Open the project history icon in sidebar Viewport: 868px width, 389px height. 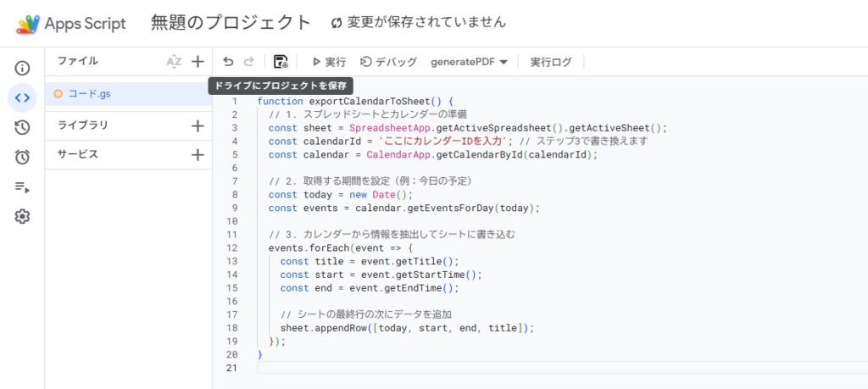(22, 127)
